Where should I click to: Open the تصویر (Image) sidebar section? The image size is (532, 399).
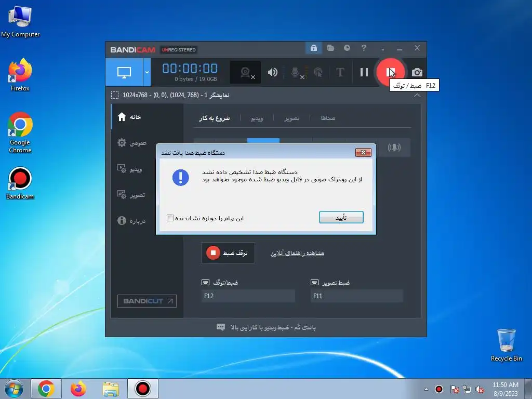pos(147,195)
